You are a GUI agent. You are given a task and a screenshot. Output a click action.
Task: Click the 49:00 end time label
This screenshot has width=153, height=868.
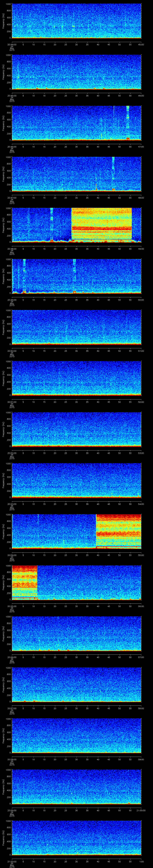coord(141,249)
